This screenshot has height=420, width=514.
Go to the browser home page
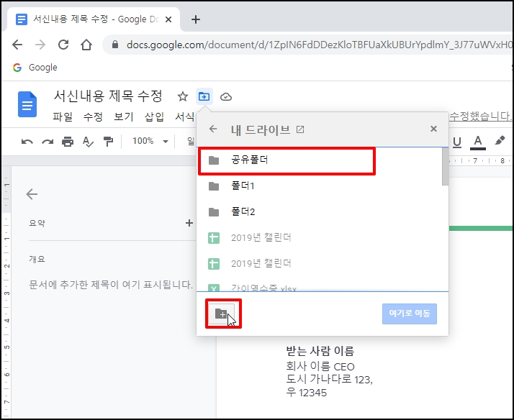86,45
